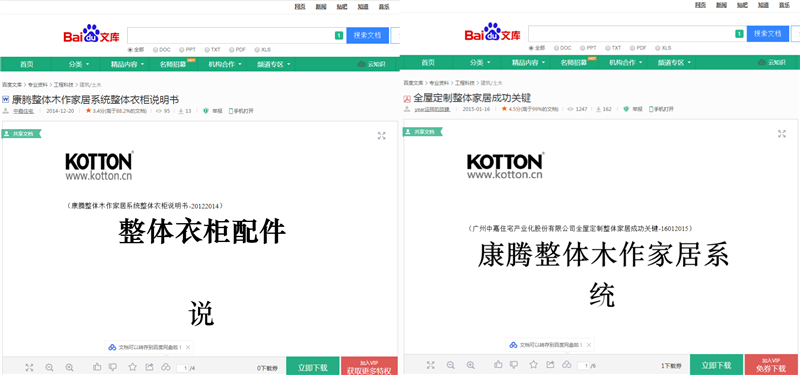This screenshot has width=800, height=375.
Task: Select PPT radio on left page
Action: 181,50
